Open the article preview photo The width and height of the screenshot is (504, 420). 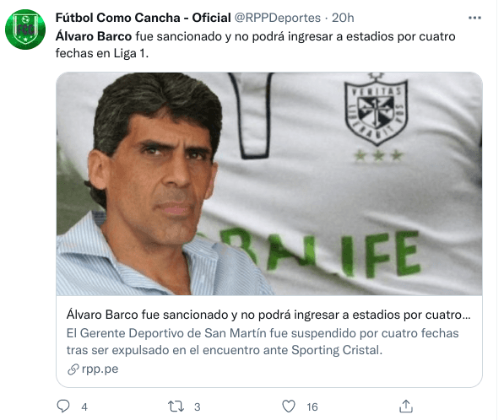(x=269, y=184)
